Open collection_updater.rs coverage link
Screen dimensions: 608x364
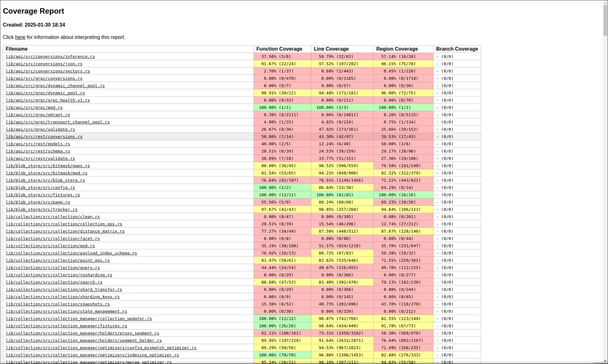point(79,319)
